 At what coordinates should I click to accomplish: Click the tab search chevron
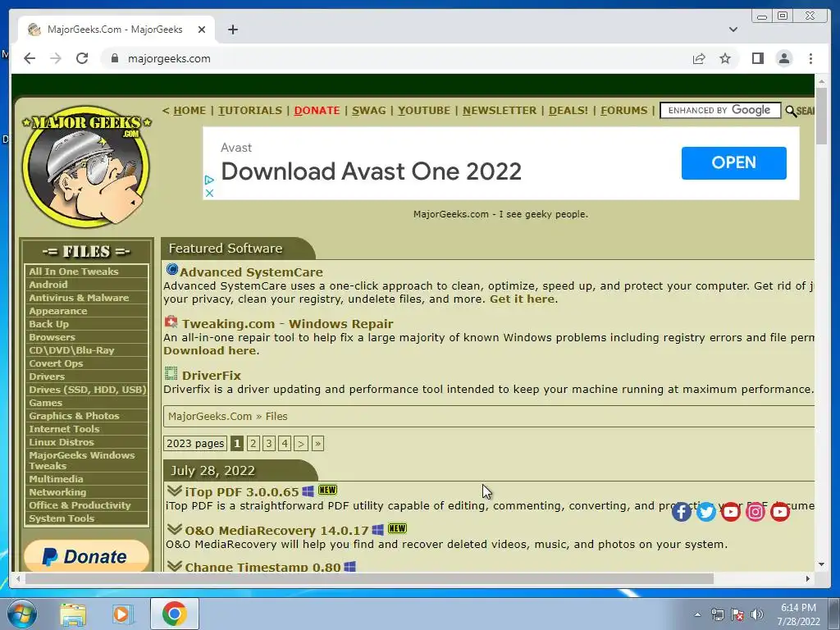pyautogui.click(x=733, y=30)
